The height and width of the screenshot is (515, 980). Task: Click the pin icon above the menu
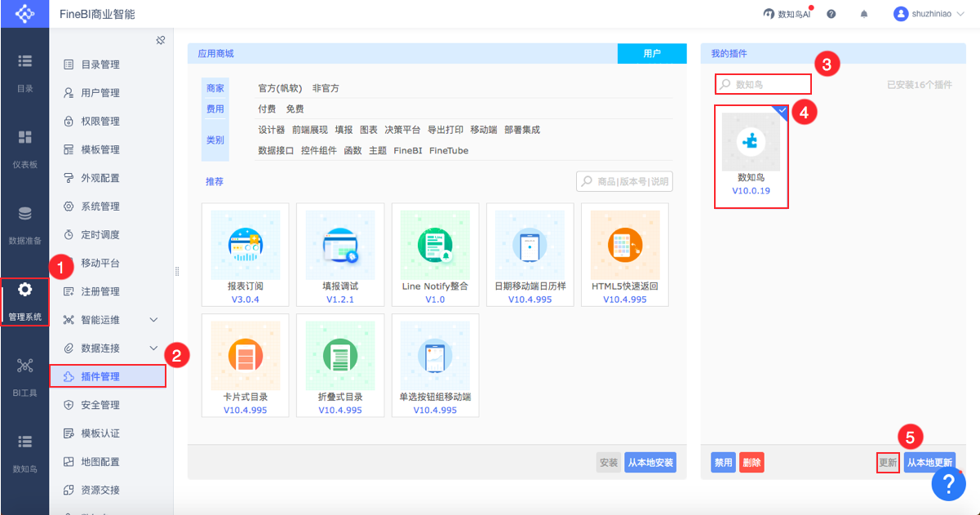161,40
